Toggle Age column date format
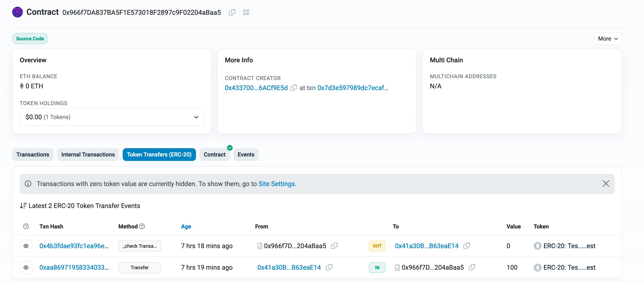Viewport: 644px width, 282px height. click(x=186, y=226)
